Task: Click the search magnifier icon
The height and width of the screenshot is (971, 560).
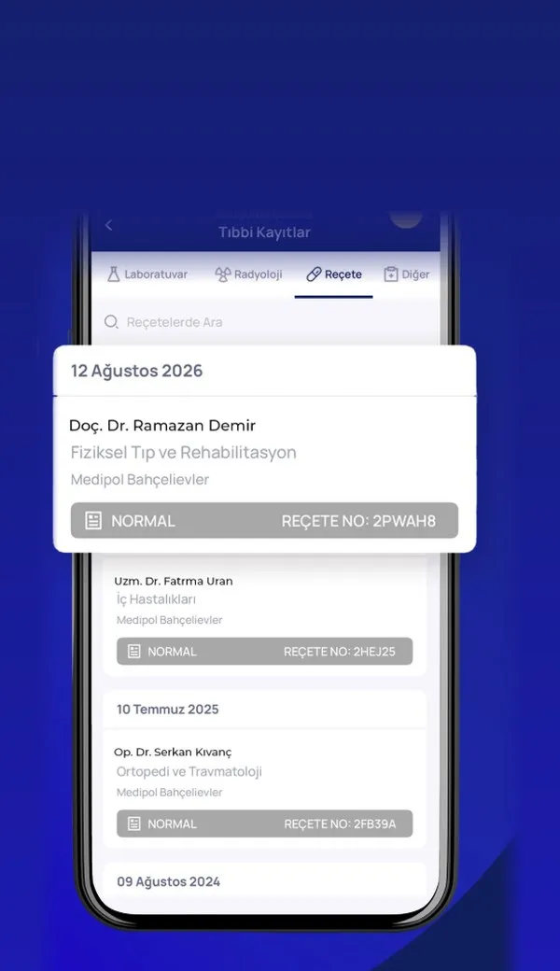Action: pyautogui.click(x=111, y=321)
